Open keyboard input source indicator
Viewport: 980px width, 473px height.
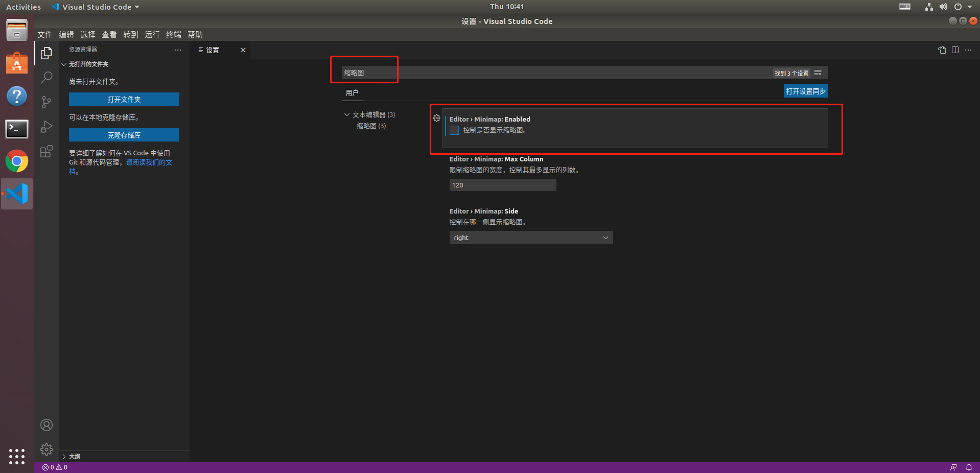tap(905, 7)
